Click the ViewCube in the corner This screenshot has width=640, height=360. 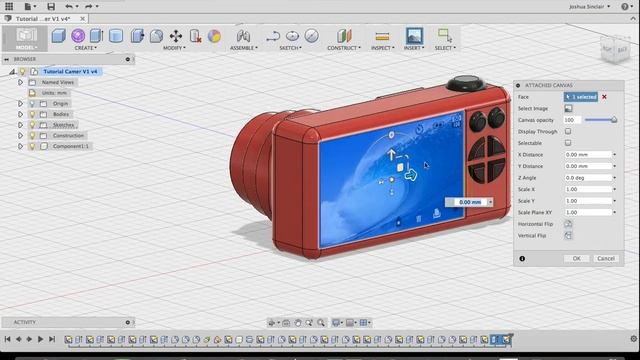(x=615, y=49)
